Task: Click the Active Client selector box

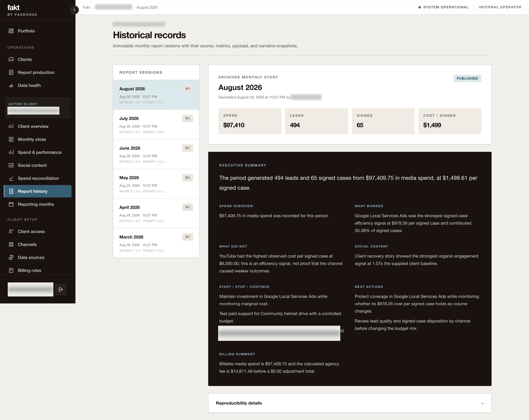Action: 38,108
